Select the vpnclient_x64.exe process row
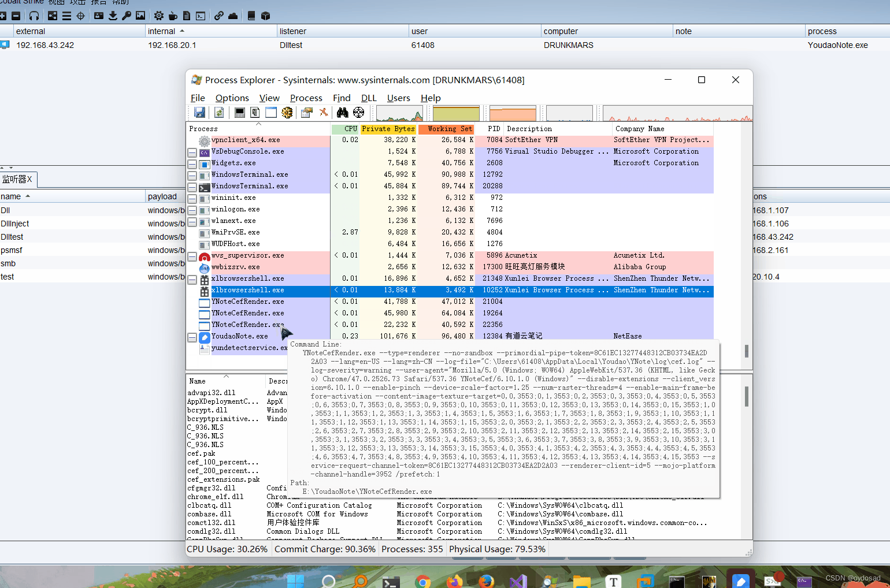Screen dimensions: 890x588 [x=451, y=140]
